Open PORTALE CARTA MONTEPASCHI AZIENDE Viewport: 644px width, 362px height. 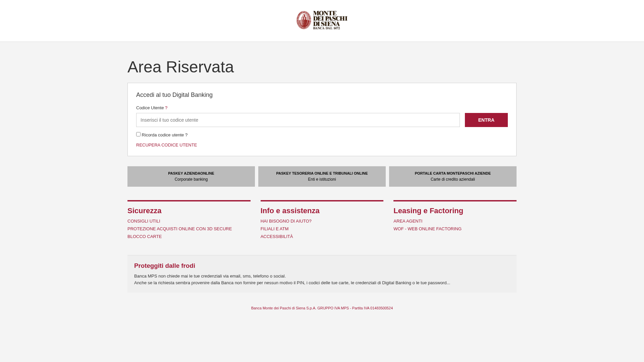click(453, 176)
